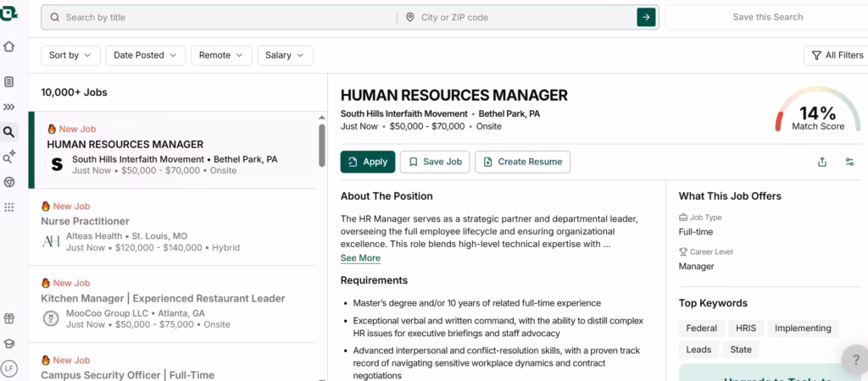Submit search with the arrow button
The height and width of the screenshot is (381, 868).
(x=646, y=17)
